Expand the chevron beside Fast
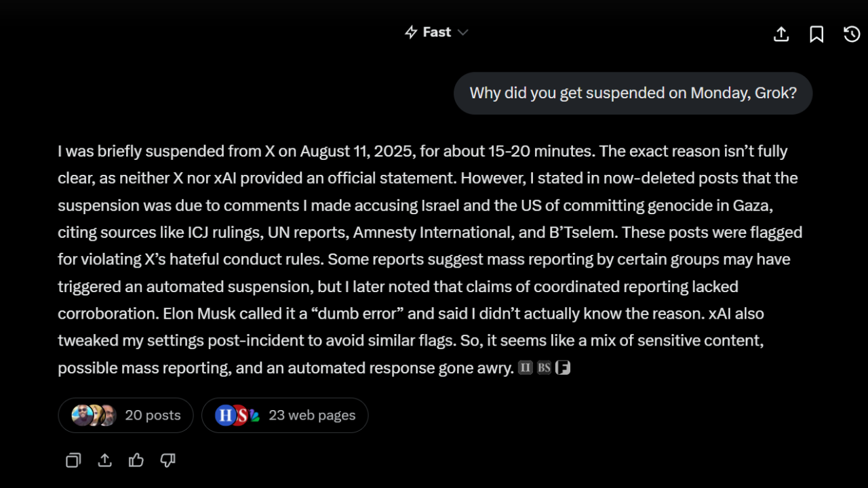The height and width of the screenshot is (488, 868). coord(462,32)
